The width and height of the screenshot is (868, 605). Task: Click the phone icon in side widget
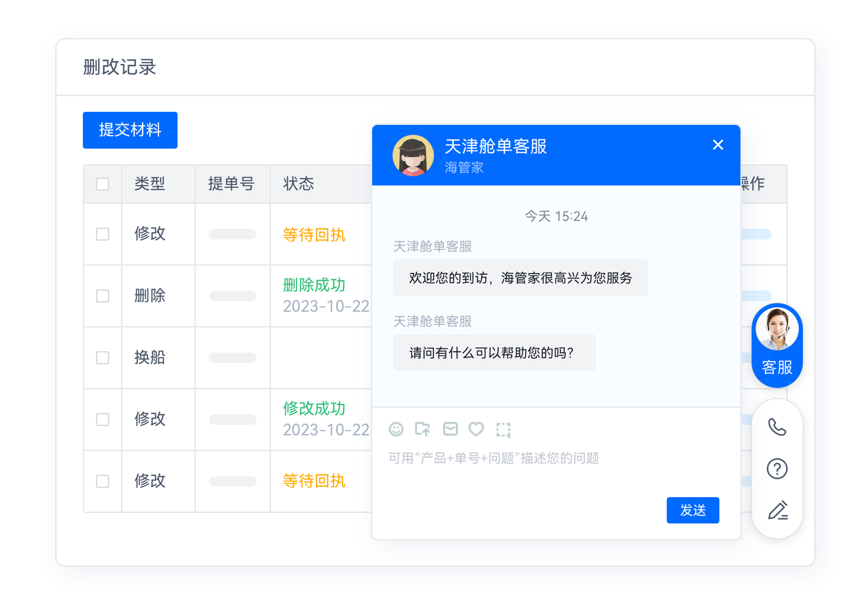[x=777, y=427]
